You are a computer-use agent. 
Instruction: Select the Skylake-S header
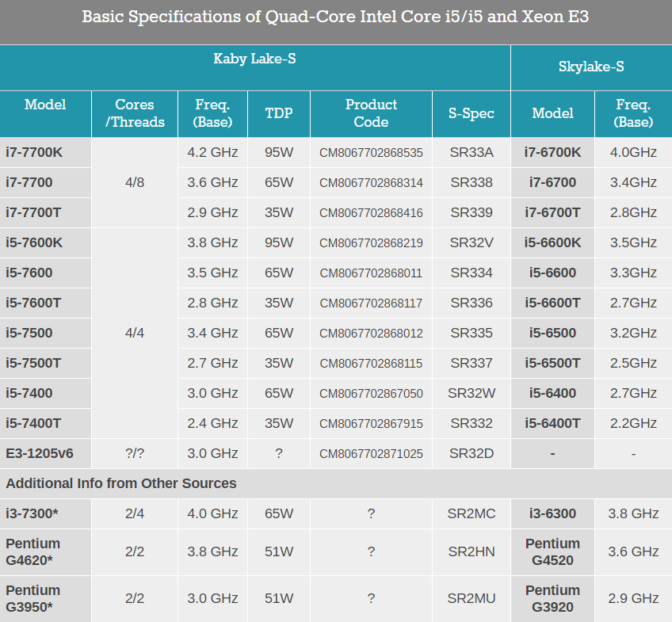(591, 67)
